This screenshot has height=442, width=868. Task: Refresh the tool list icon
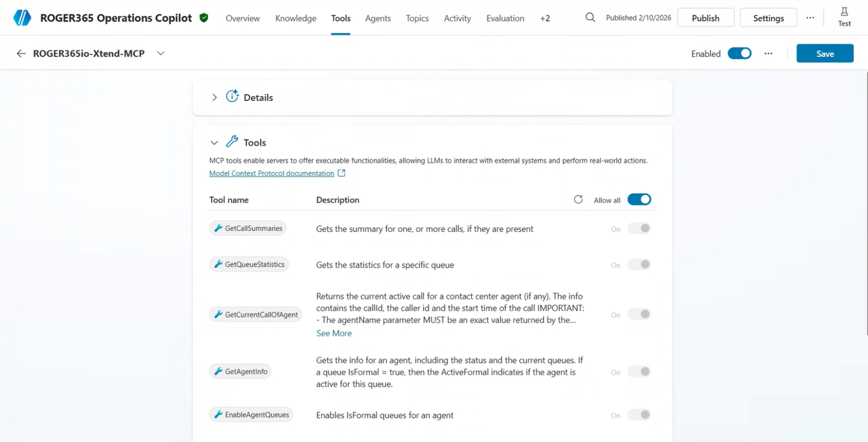578,199
